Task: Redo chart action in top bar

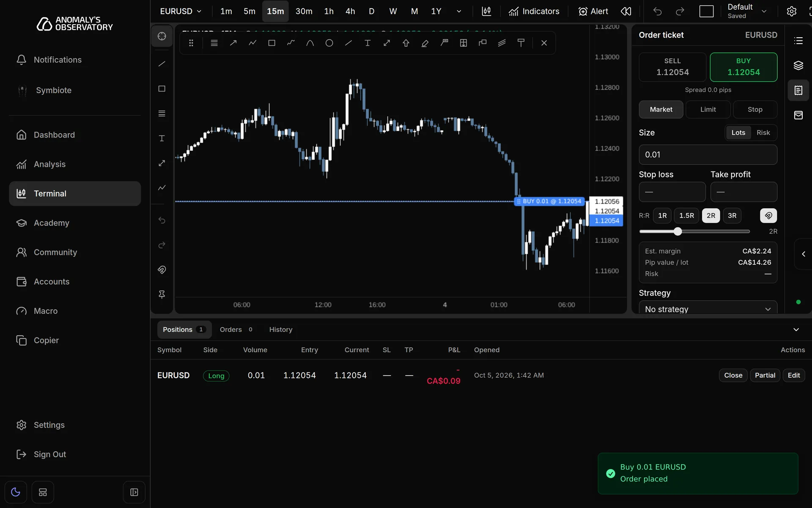Action: click(680, 11)
